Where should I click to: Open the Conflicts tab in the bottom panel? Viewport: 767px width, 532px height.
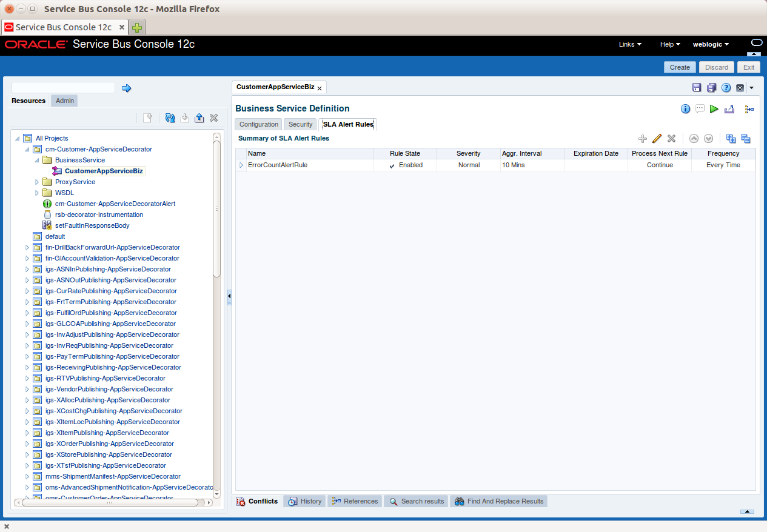[x=257, y=501]
